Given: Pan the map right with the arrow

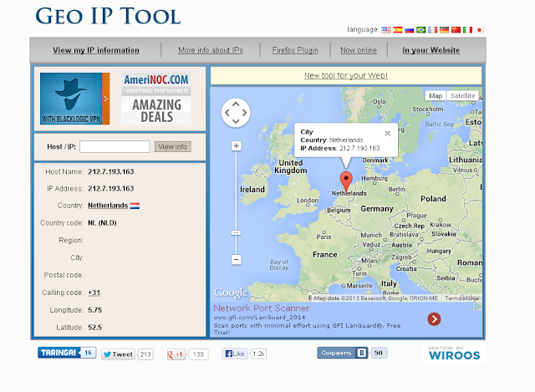Looking at the screenshot, I should pos(244,112).
